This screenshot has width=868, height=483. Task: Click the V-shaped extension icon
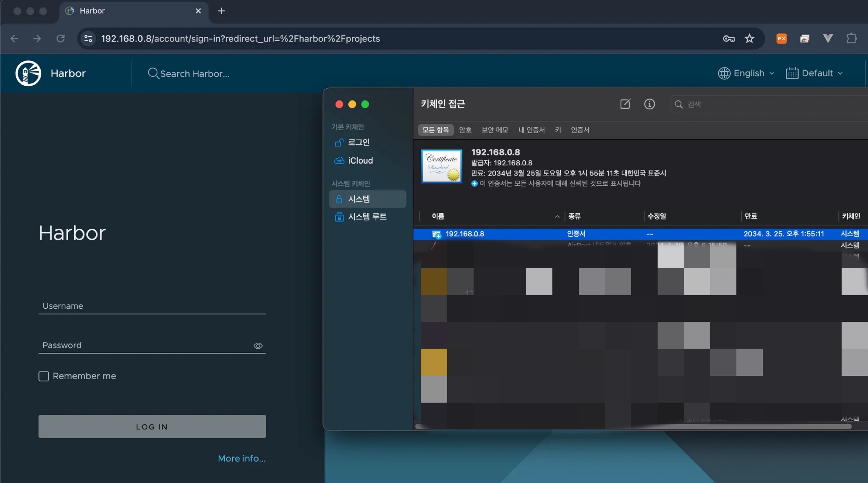point(828,38)
